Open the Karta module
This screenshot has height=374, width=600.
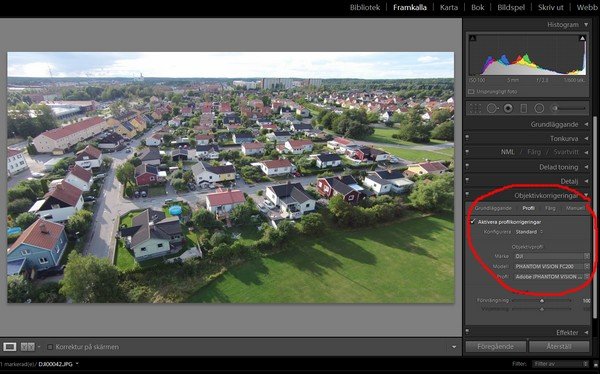pos(449,7)
